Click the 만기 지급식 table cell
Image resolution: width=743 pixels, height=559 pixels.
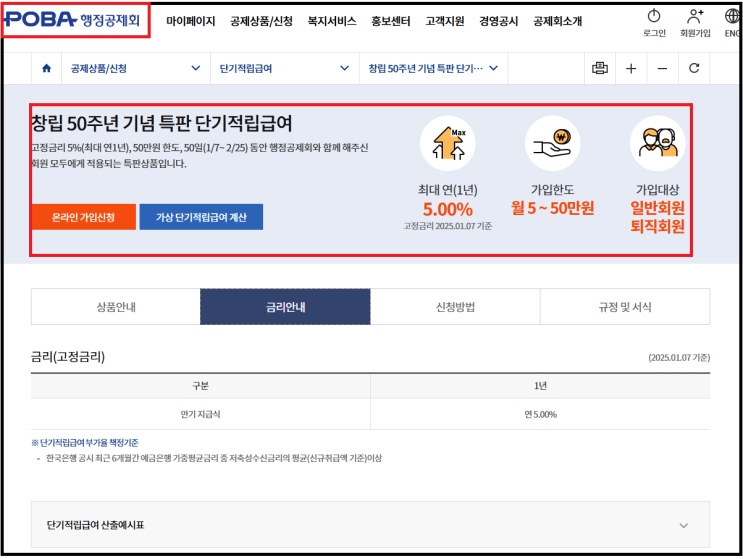[200, 414]
